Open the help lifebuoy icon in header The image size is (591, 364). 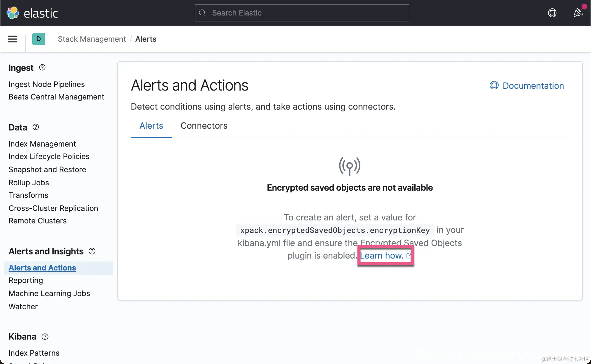pos(552,13)
